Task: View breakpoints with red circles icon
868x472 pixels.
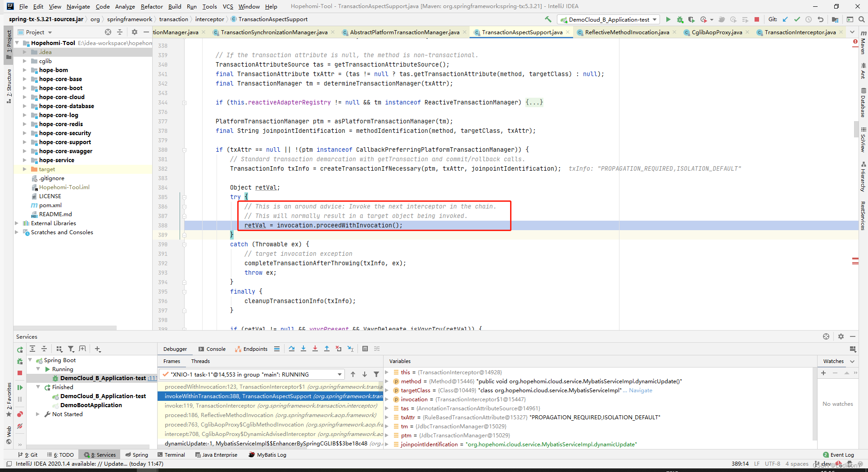Action: [20, 414]
